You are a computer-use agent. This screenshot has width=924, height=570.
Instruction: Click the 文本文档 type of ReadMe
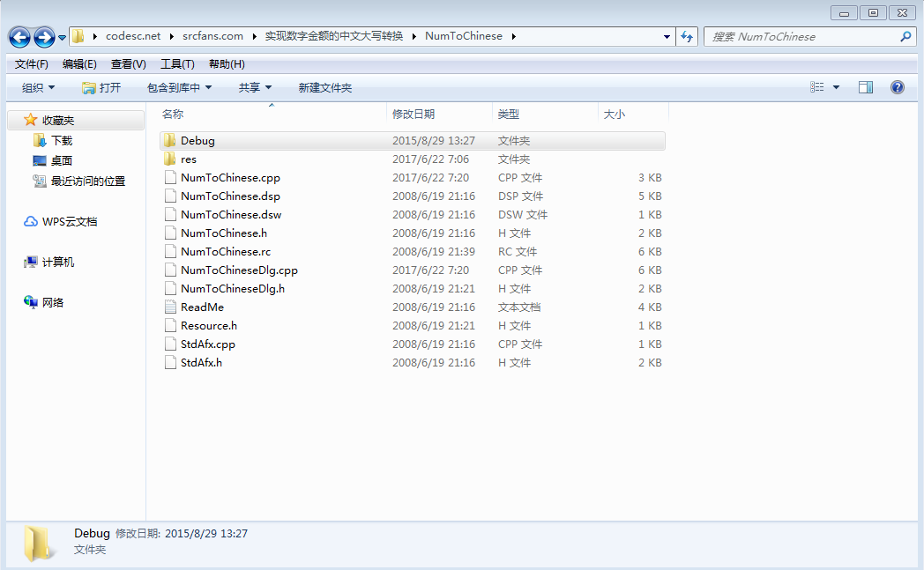(519, 307)
